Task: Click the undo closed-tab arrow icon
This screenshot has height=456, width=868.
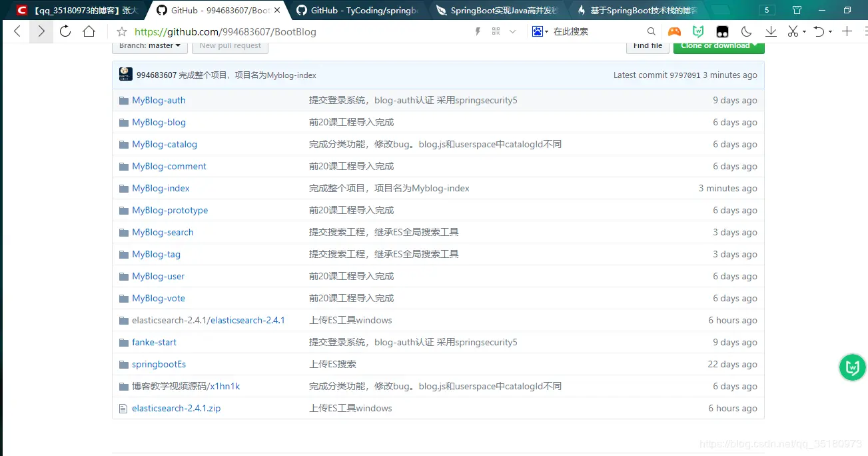Action: click(x=819, y=31)
